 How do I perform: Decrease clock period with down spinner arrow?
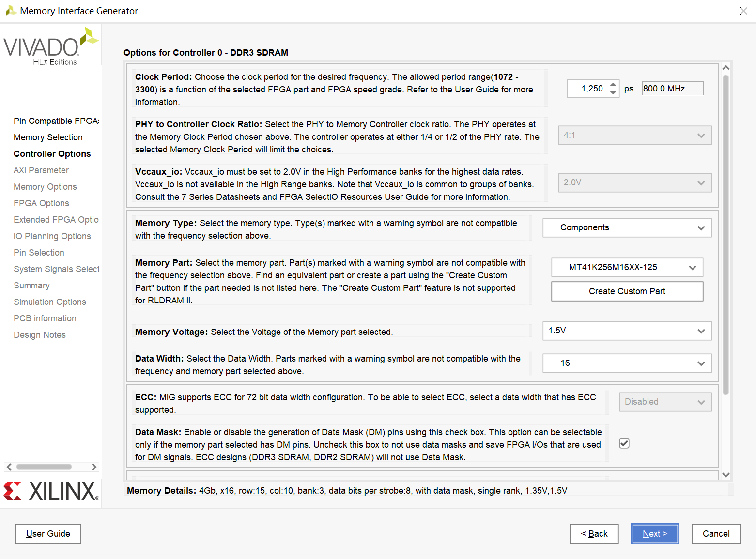pyautogui.click(x=613, y=93)
